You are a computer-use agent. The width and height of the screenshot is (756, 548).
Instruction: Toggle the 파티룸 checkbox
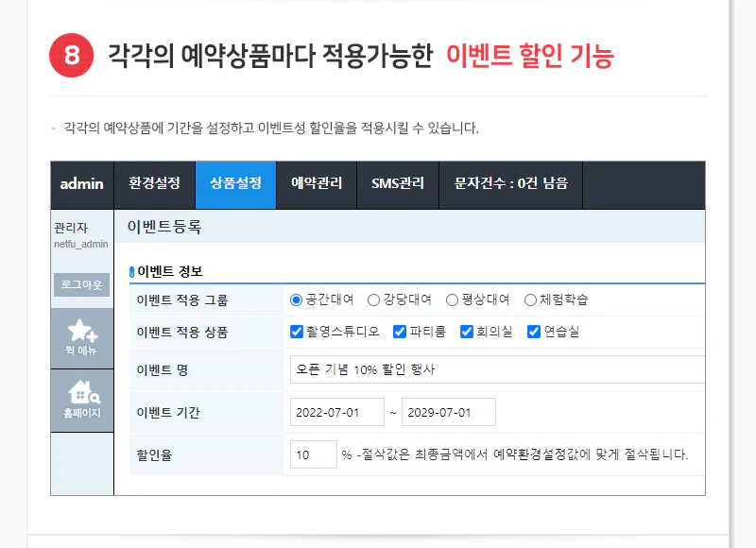[x=400, y=332]
